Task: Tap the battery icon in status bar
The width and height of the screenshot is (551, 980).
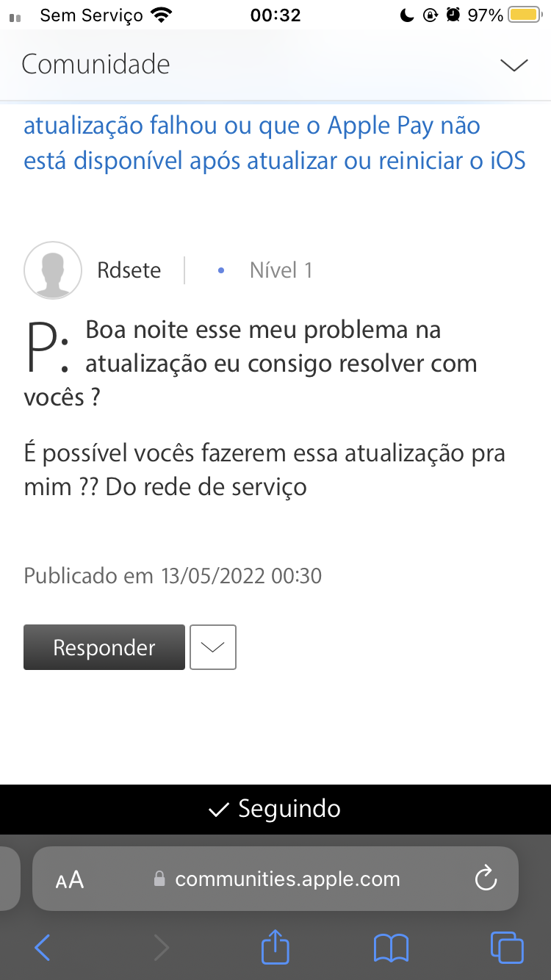Action: pos(525,15)
